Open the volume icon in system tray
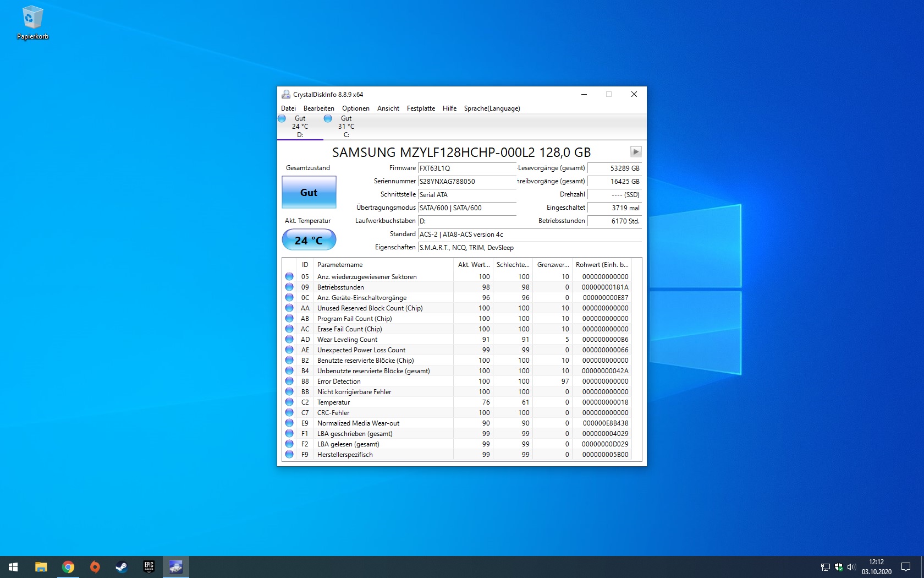Viewport: 924px width, 578px height. 851,567
